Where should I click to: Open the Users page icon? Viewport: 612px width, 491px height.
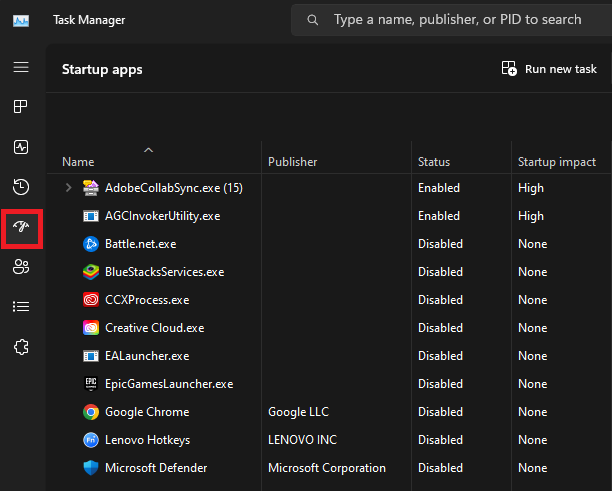tap(21, 267)
